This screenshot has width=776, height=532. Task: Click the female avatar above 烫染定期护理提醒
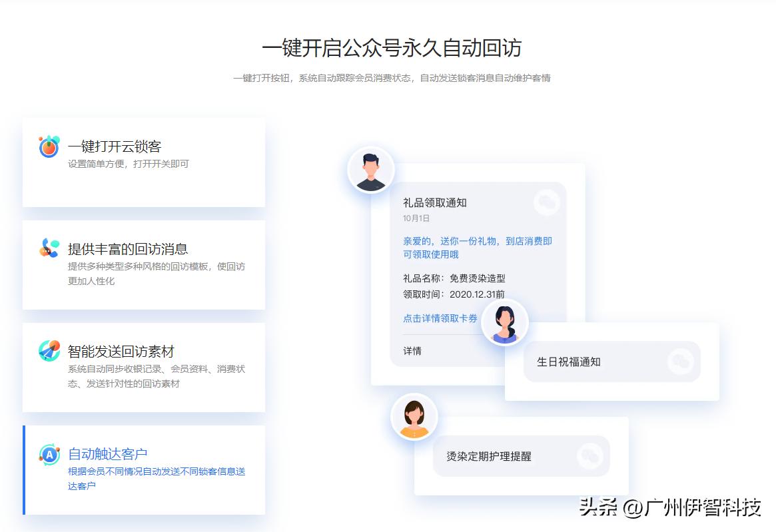tap(414, 415)
